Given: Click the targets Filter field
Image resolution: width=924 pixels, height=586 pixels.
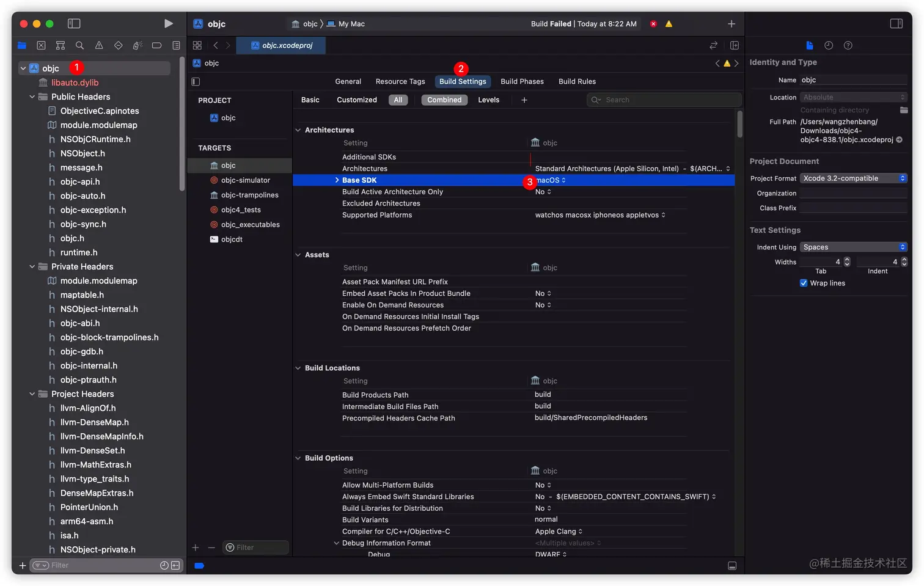Looking at the screenshot, I should tap(255, 548).
